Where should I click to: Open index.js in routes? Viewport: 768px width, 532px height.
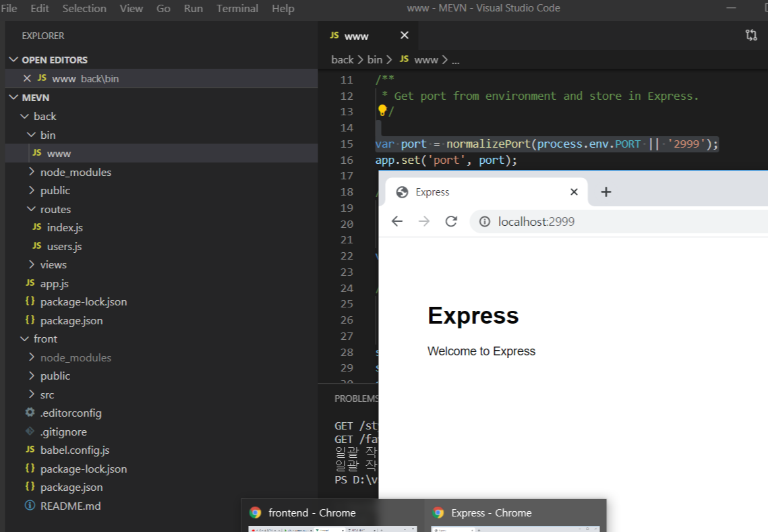pos(161,228)
